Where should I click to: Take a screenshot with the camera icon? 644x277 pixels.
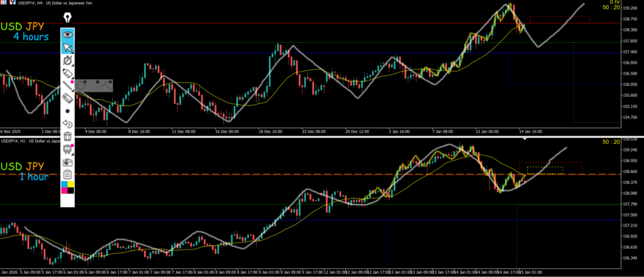coord(68,162)
